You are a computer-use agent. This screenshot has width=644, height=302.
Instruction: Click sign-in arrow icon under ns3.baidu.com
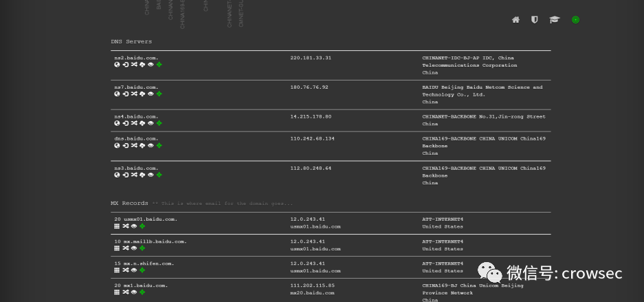tap(125, 175)
